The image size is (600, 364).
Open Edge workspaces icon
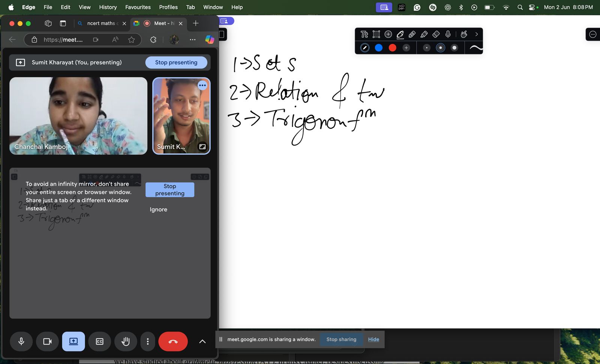[48, 23]
